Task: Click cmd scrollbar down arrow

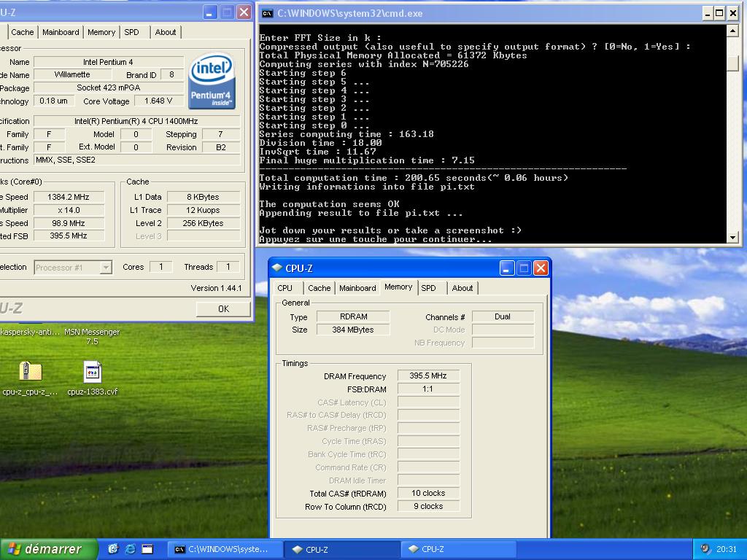Action: click(x=732, y=237)
